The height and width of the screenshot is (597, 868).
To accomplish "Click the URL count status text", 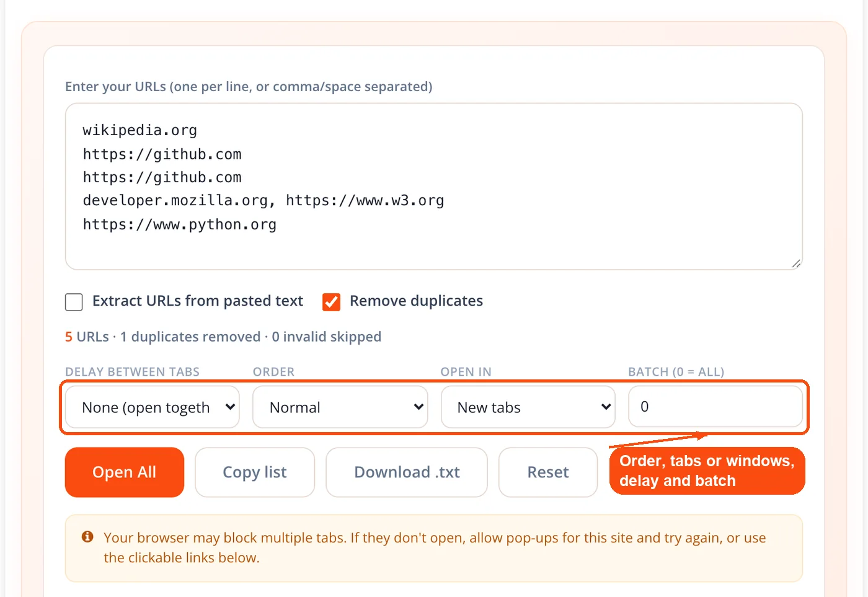I will tap(223, 337).
